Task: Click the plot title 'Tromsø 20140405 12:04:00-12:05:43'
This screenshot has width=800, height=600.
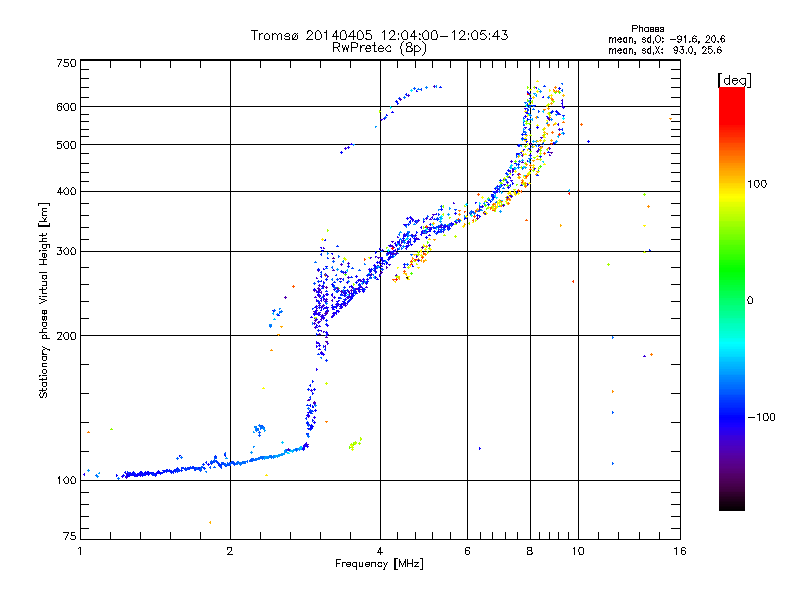Action: tap(379, 35)
